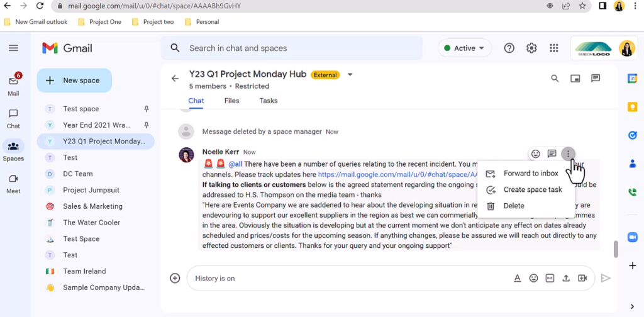Reload the page in the browser
The height and width of the screenshot is (317, 644).
point(40,6)
